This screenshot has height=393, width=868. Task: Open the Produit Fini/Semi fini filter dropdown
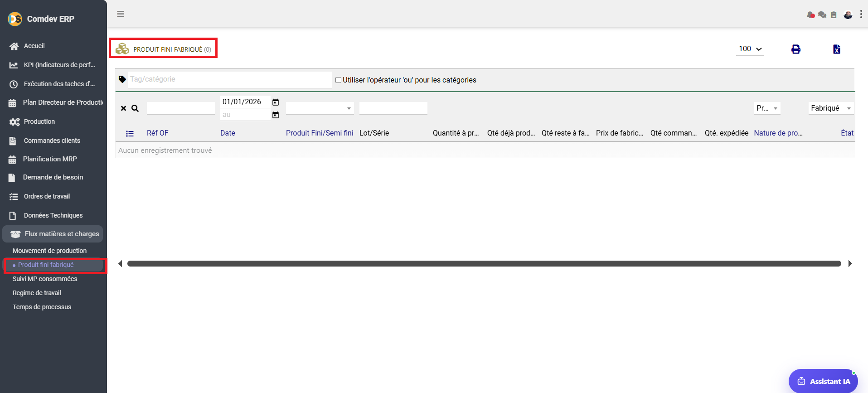[x=320, y=108]
